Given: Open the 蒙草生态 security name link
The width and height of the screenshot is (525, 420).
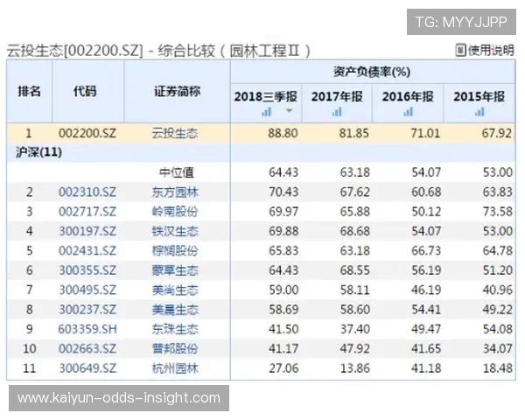Looking at the screenshot, I should pyautogui.click(x=175, y=270).
